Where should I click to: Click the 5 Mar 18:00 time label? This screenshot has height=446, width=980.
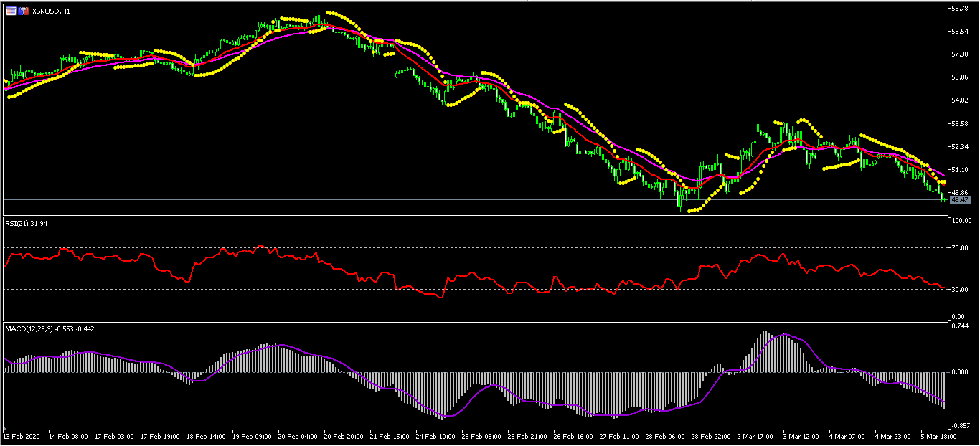pos(939,436)
